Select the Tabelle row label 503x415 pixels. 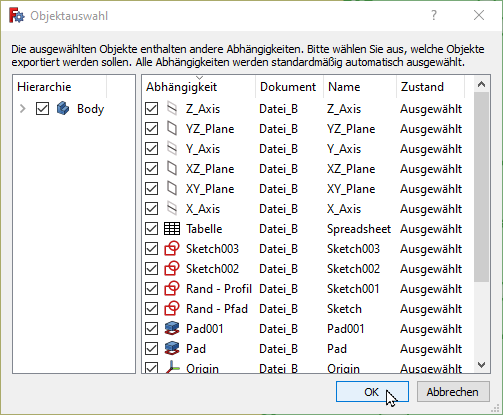point(204,229)
